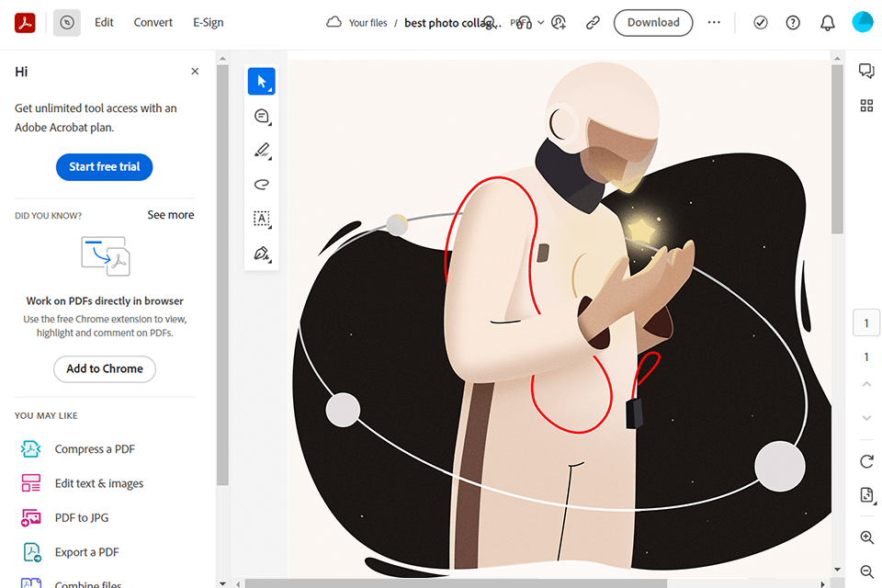Click the current page number box

pos(866,323)
